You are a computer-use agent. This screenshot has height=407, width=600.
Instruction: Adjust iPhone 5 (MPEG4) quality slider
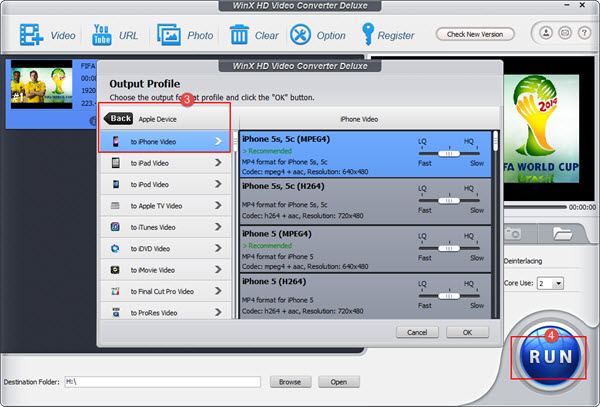[449, 248]
